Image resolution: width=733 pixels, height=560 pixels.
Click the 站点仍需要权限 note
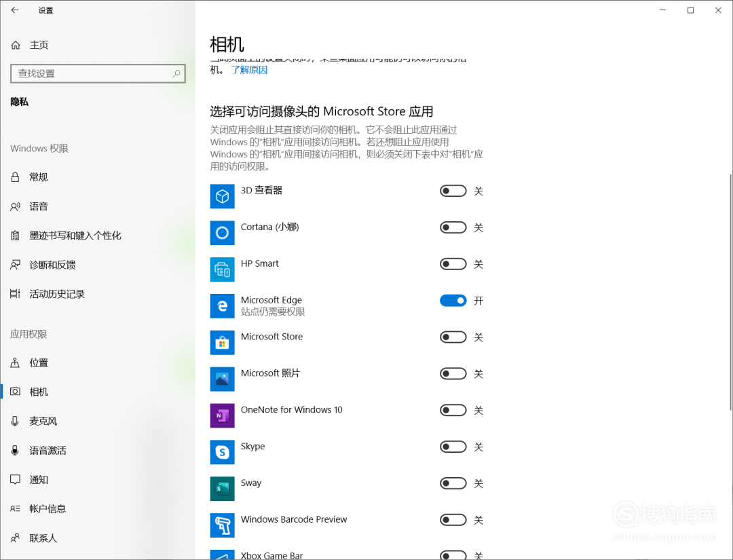pos(273,312)
